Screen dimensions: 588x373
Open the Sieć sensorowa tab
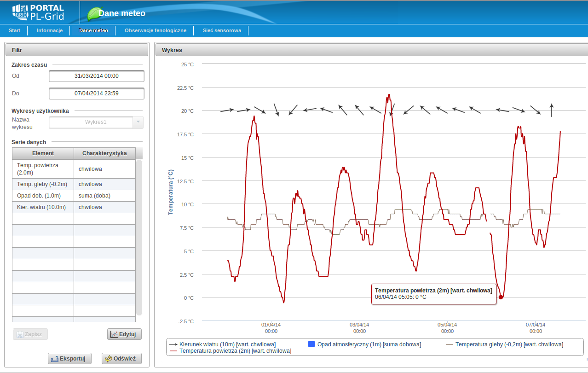click(222, 31)
